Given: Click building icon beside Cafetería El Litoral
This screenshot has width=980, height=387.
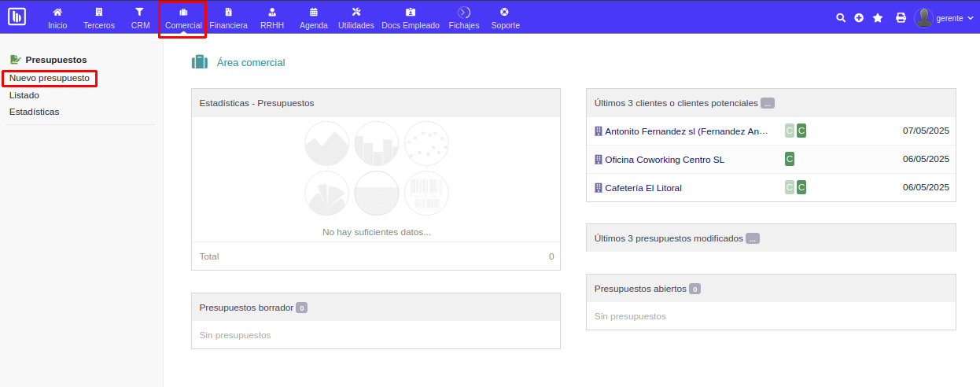Looking at the screenshot, I should tap(599, 188).
